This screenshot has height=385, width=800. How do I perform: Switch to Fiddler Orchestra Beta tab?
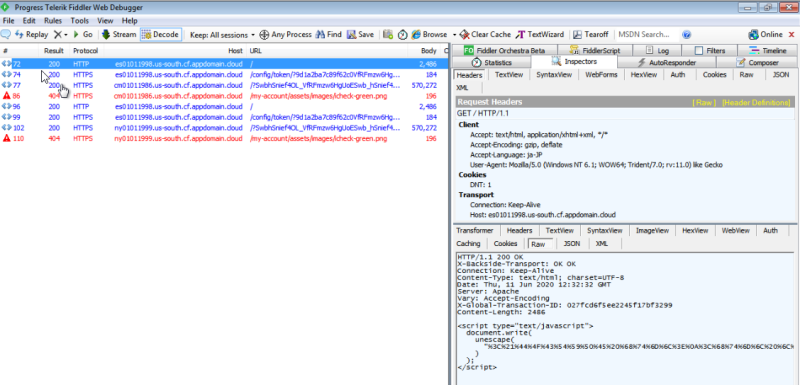[x=504, y=50]
